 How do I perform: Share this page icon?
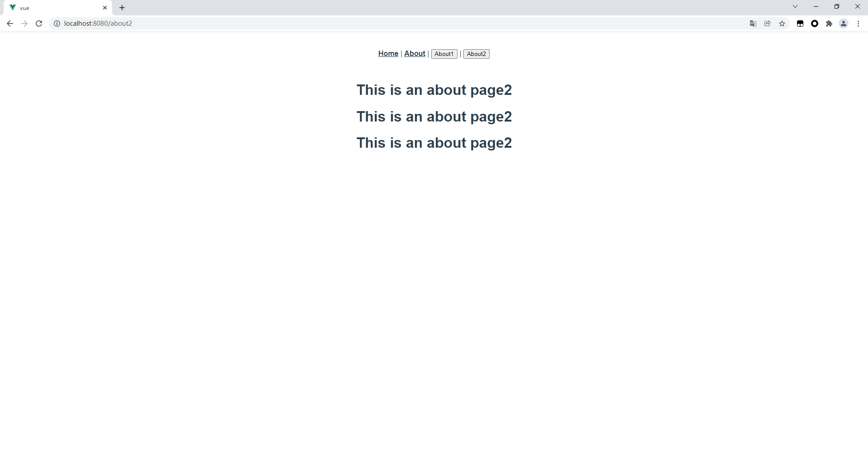(x=768, y=23)
